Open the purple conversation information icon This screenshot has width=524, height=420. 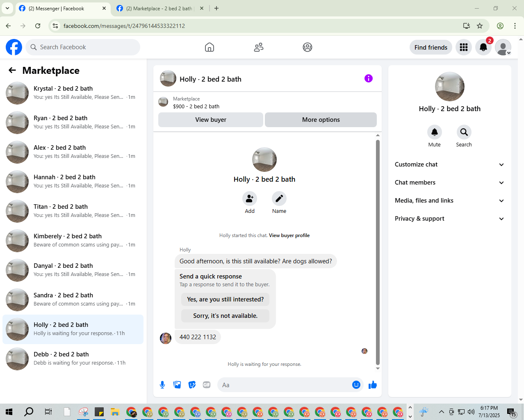click(x=369, y=78)
